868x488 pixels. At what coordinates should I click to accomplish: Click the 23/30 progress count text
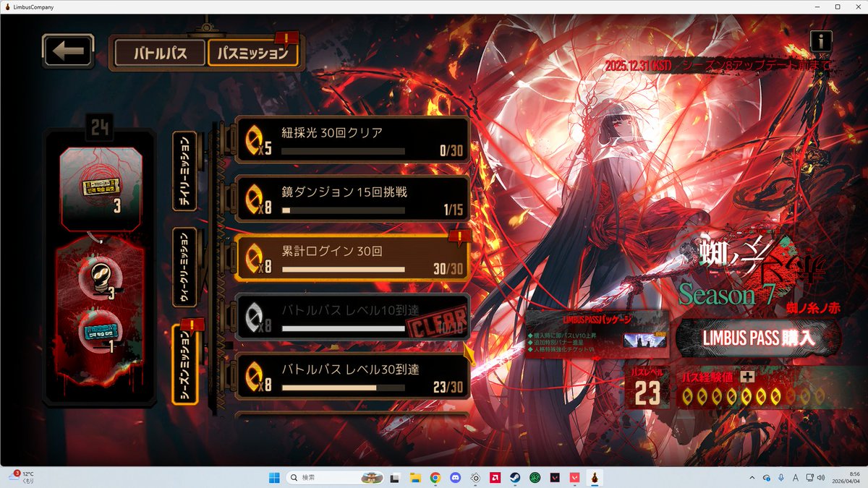coord(448,388)
